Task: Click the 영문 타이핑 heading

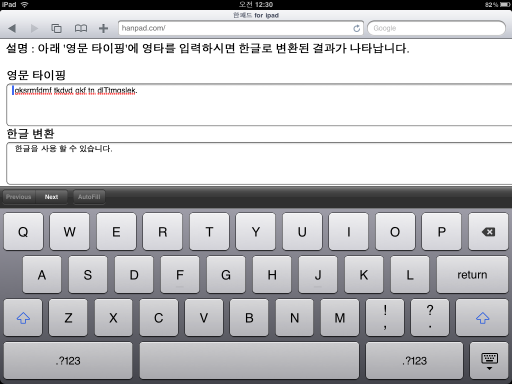Action: coord(36,75)
